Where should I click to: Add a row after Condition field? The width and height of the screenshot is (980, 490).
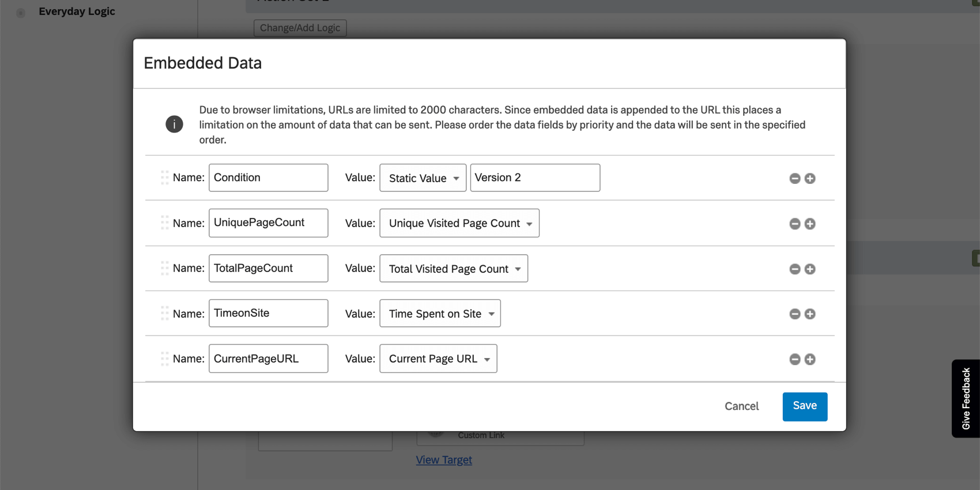tap(810, 179)
